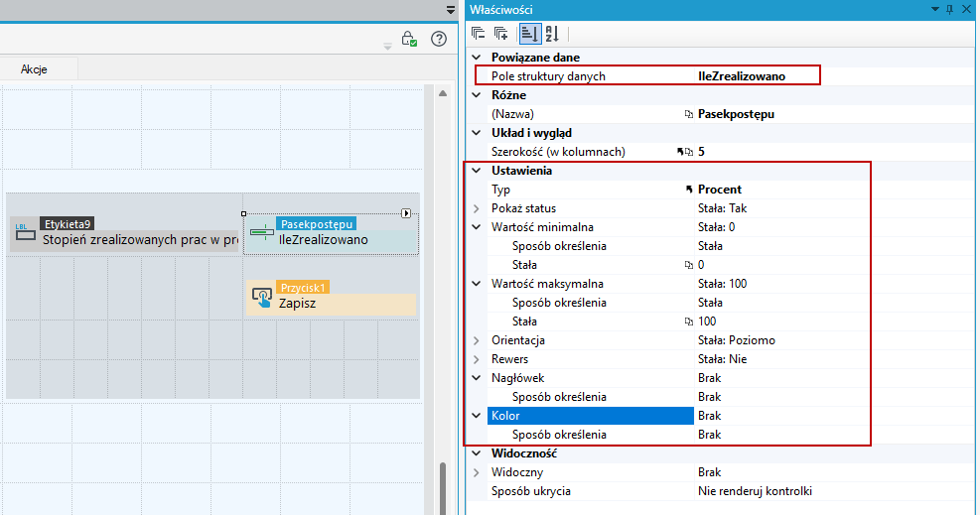
Task: Expand the Pokaż status property
Action: click(x=477, y=208)
